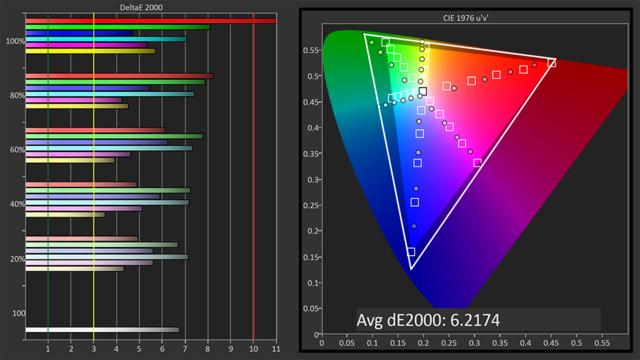
Task: Select the red bar in the 80% group
Action: [119, 76]
